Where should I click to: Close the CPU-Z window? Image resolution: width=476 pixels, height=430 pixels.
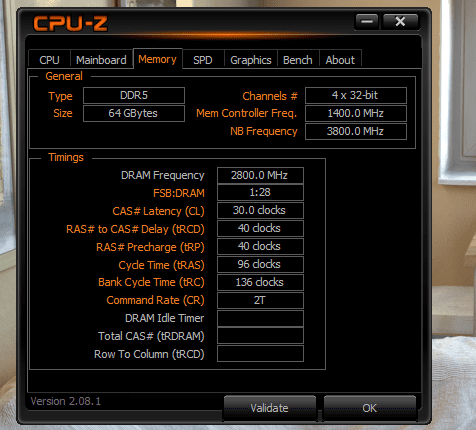point(400,22)
